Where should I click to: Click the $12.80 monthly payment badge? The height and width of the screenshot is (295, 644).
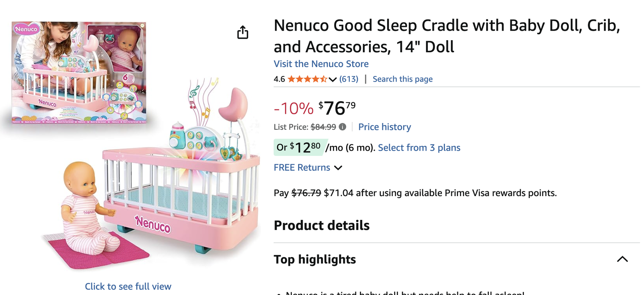300,147
